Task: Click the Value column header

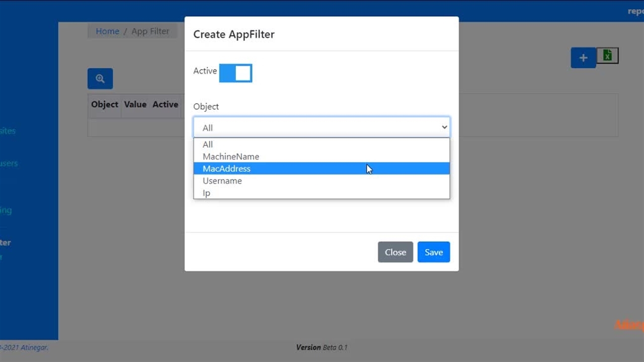Action: click(135, 105)
